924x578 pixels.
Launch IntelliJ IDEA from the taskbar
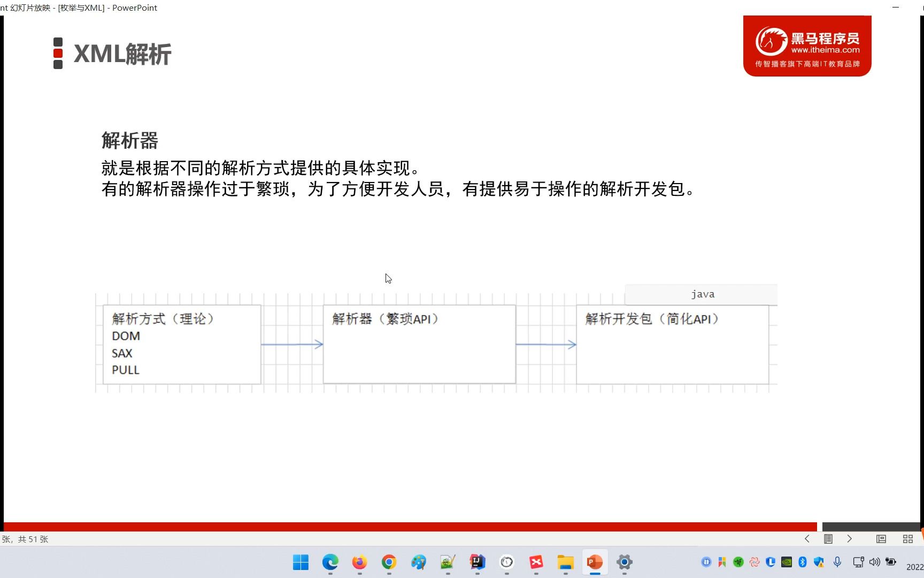[x=477, y=562]
